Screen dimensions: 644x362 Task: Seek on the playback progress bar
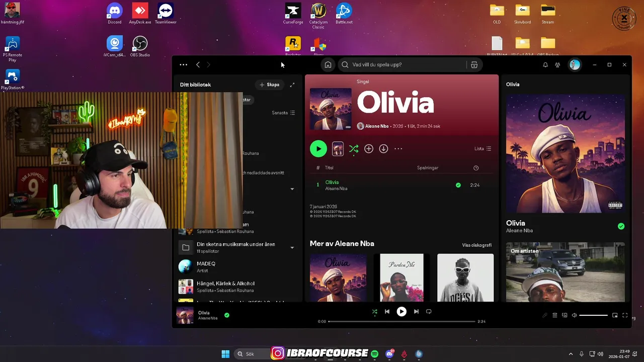(x=401, y=321)
